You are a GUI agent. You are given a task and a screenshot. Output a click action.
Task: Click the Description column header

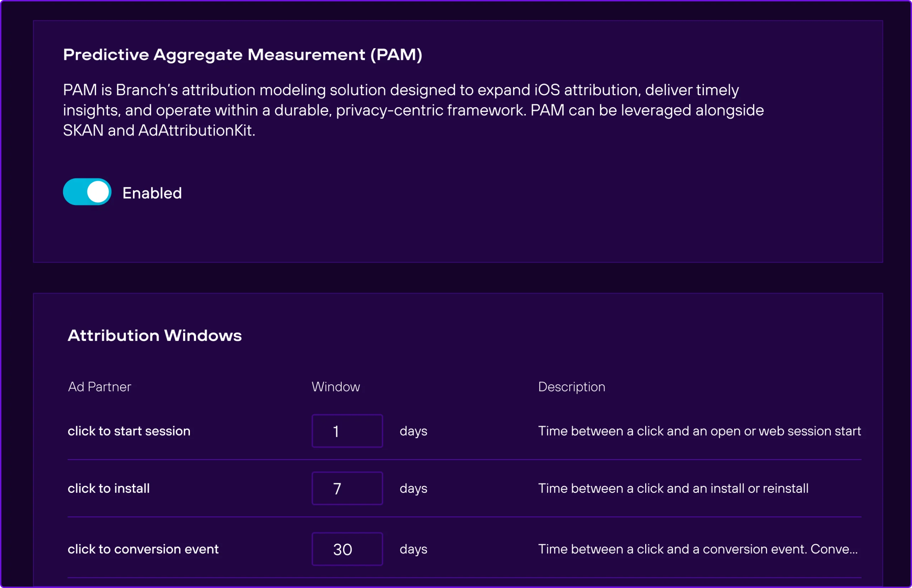tap(571, 387)
